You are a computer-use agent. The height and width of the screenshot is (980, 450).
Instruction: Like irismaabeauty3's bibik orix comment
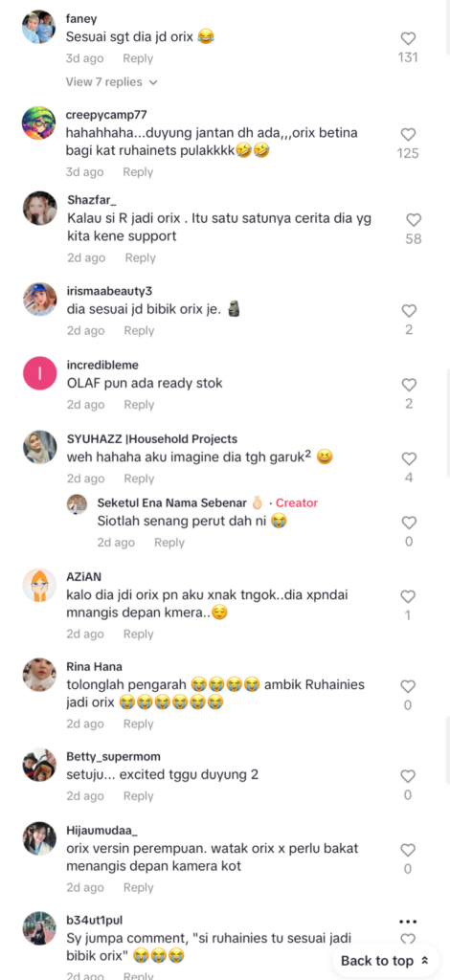409,311
